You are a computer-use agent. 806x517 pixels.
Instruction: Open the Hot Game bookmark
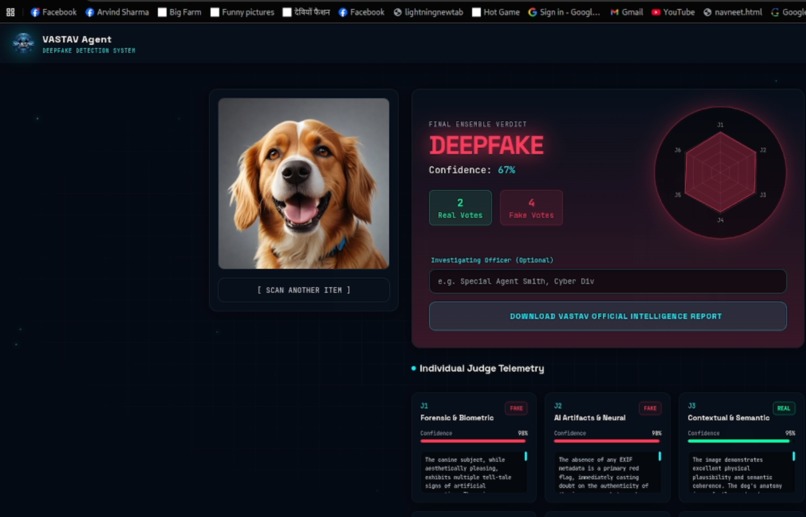pos(496,12)
